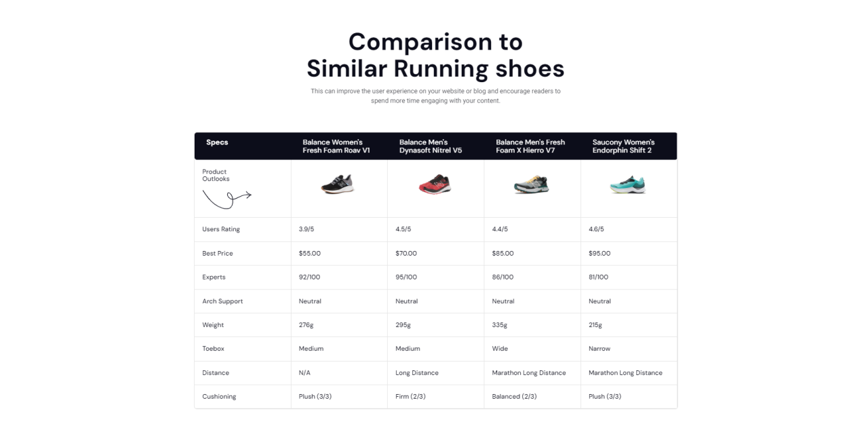Click the curly arrow under Product Outlooks

point(227,198)
